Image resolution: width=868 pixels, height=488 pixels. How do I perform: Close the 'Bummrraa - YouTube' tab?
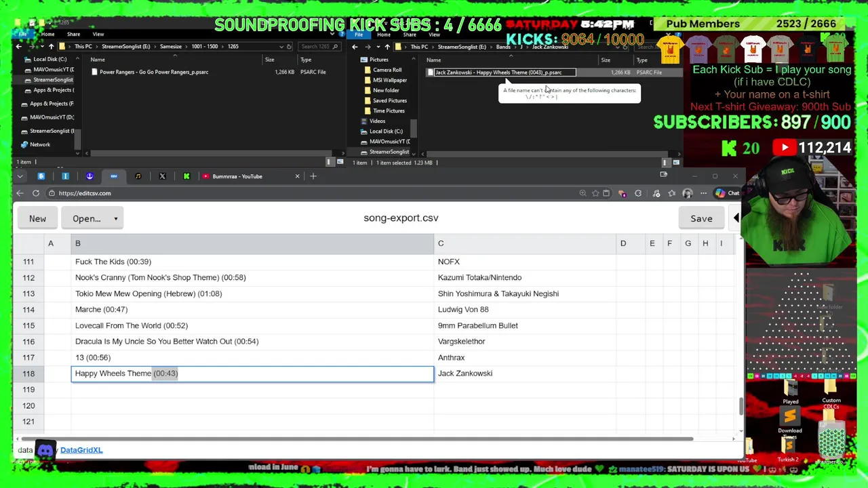[297, 176]
